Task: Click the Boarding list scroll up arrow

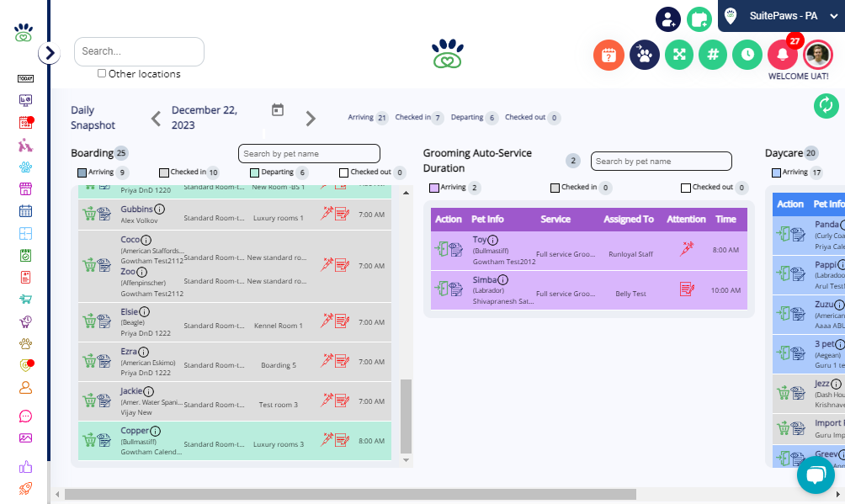Action: 406,193
